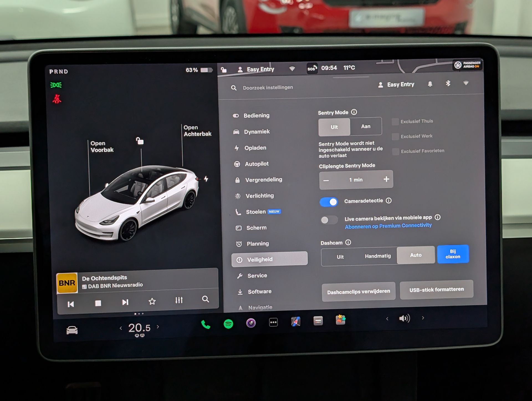
Task: Open the Autopilot settings menu
Action: tap(257, 164)
